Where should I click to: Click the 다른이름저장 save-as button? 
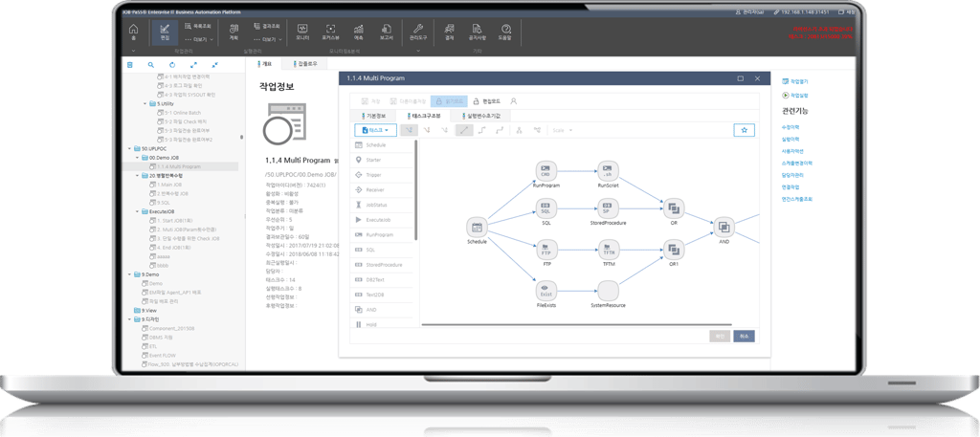(x=408, y=100)
